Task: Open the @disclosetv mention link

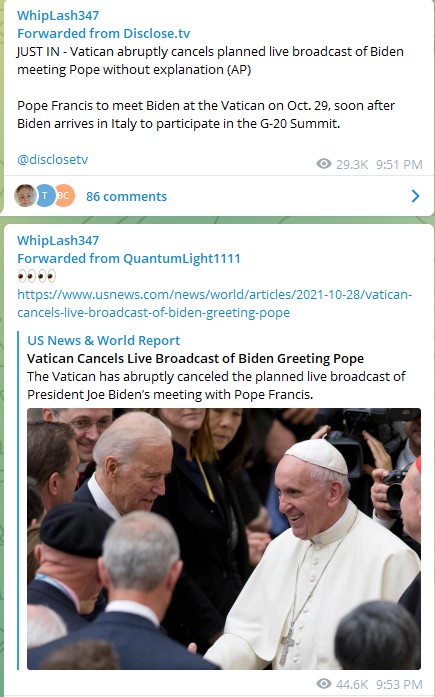Action: point(52,159)
